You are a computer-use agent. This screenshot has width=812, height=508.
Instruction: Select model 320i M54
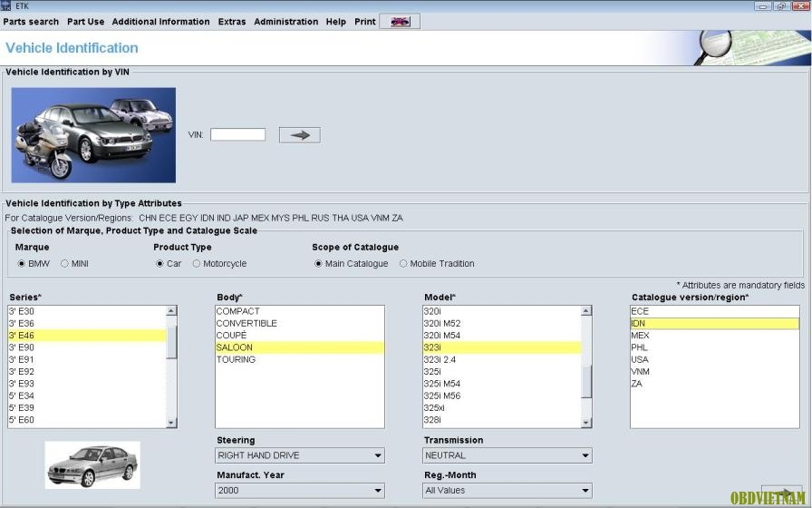click(x=502, y=336)
